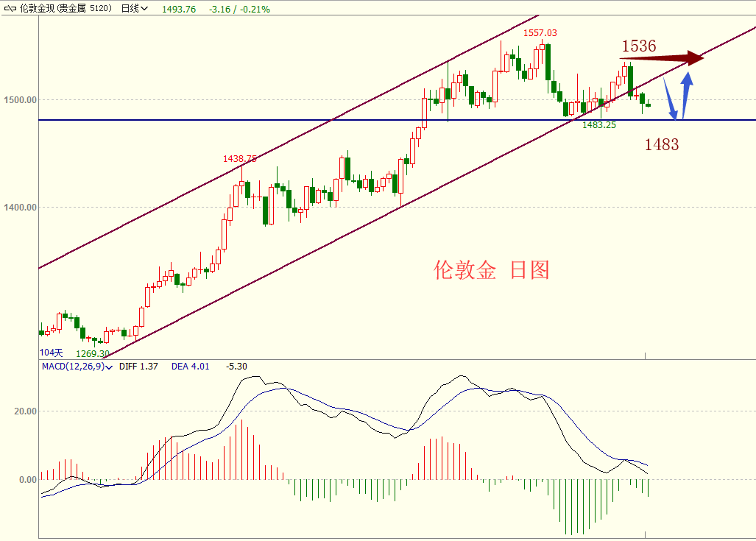
Task: Click the 1483 support annotation
Action: tap(662, 144)
